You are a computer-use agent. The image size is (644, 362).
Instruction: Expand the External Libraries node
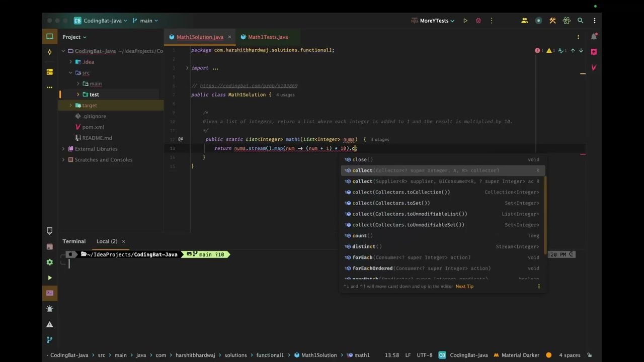click(63, 149)
